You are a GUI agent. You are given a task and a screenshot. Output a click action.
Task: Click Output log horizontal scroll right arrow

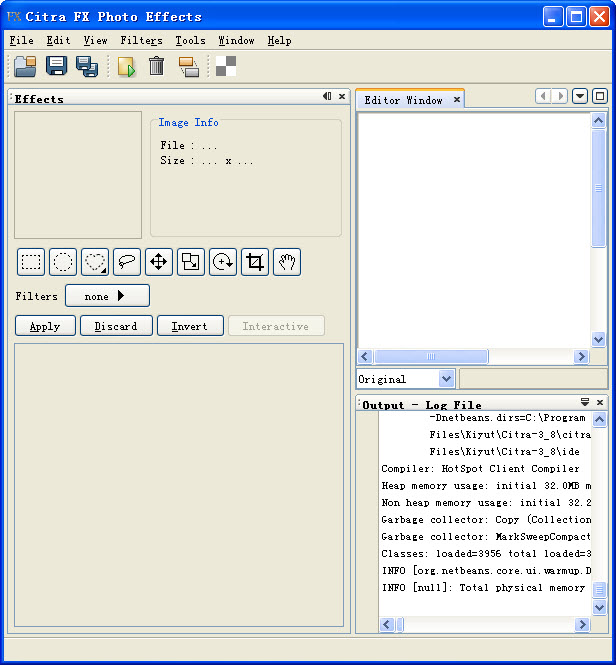coord(582,624)
